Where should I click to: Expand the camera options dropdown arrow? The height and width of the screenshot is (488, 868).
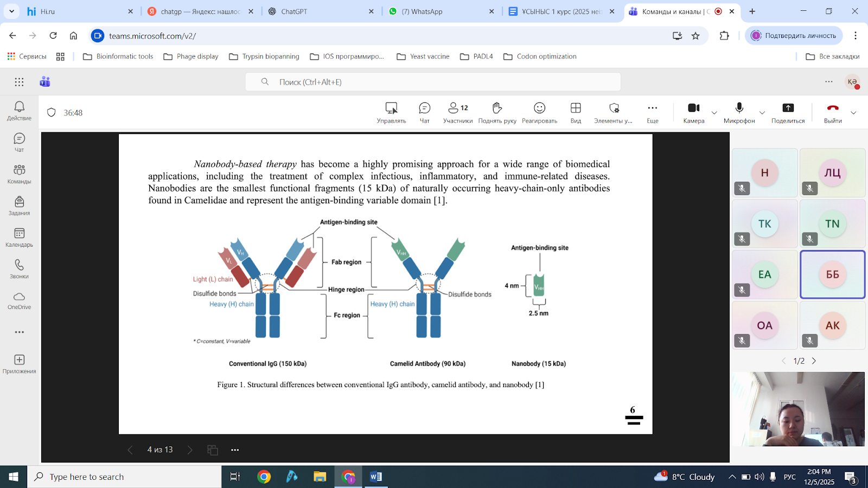[x=714, y=113]
